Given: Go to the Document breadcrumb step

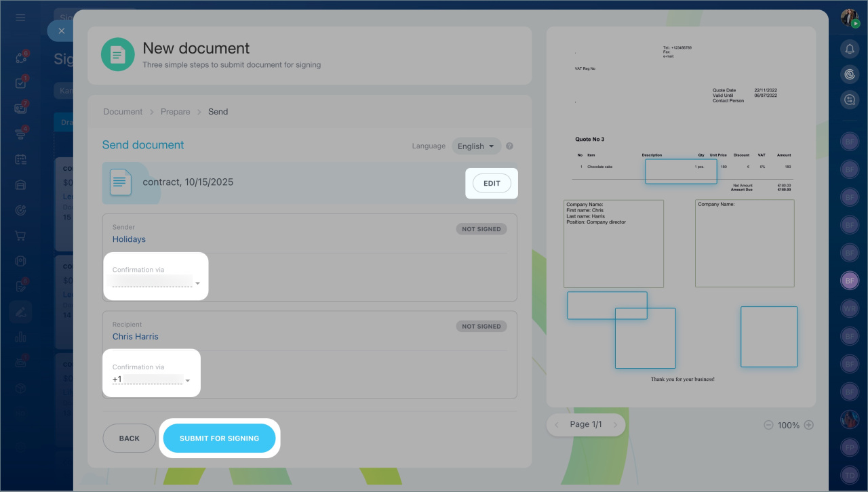Looking at the screenshot, I should (x=123, y=112).
